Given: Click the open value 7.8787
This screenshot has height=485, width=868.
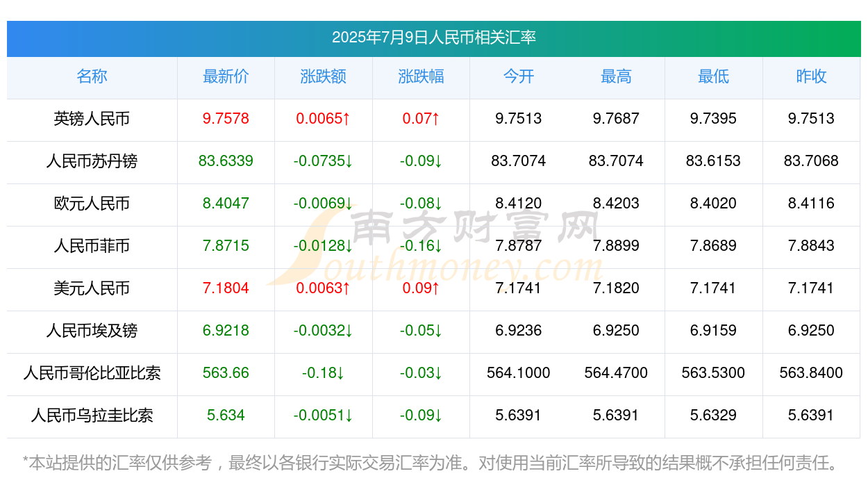Looking at the screenshot, I should pyautogui.click(x=519, y=246).
